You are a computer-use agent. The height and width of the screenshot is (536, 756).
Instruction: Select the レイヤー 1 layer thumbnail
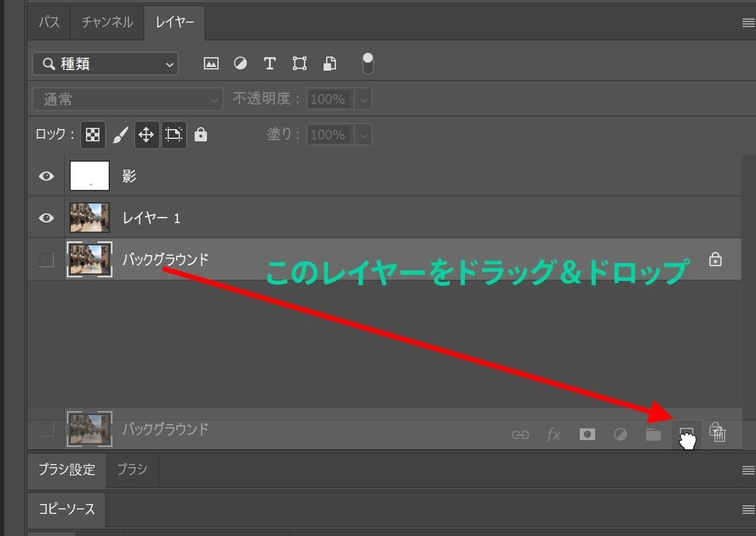click(x=89, y=218)
